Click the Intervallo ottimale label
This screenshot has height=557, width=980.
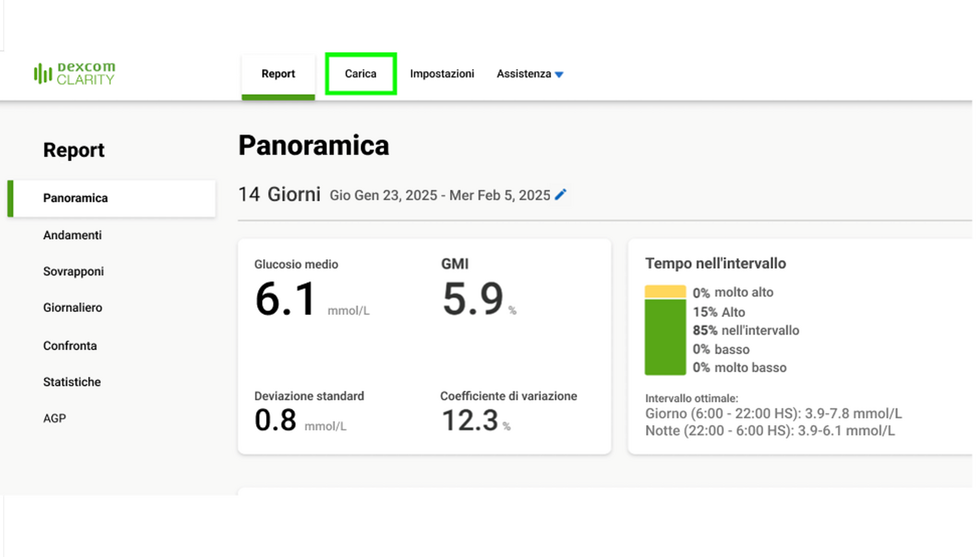pos(691,398)
